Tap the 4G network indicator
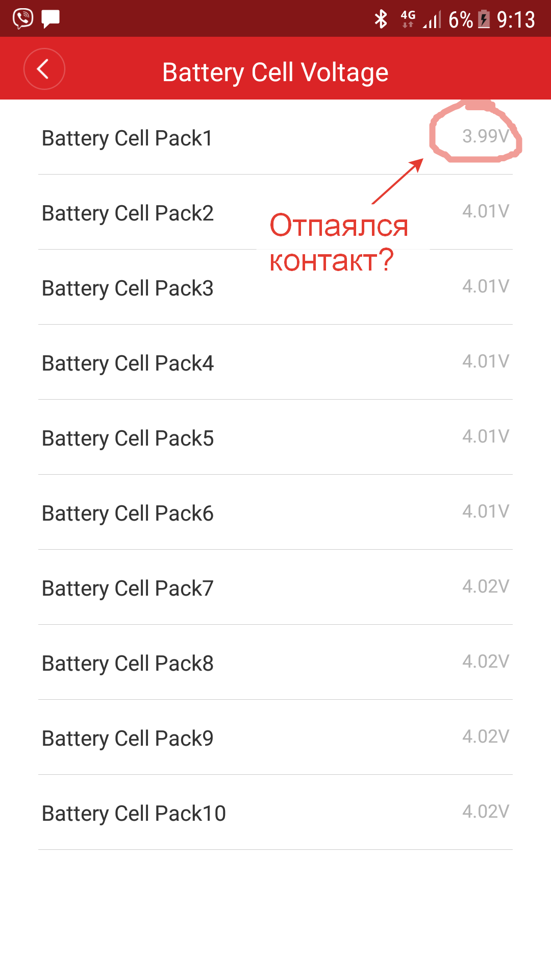Image resolution: width=551 pixels, height=980 pixels. coord(408,19)
